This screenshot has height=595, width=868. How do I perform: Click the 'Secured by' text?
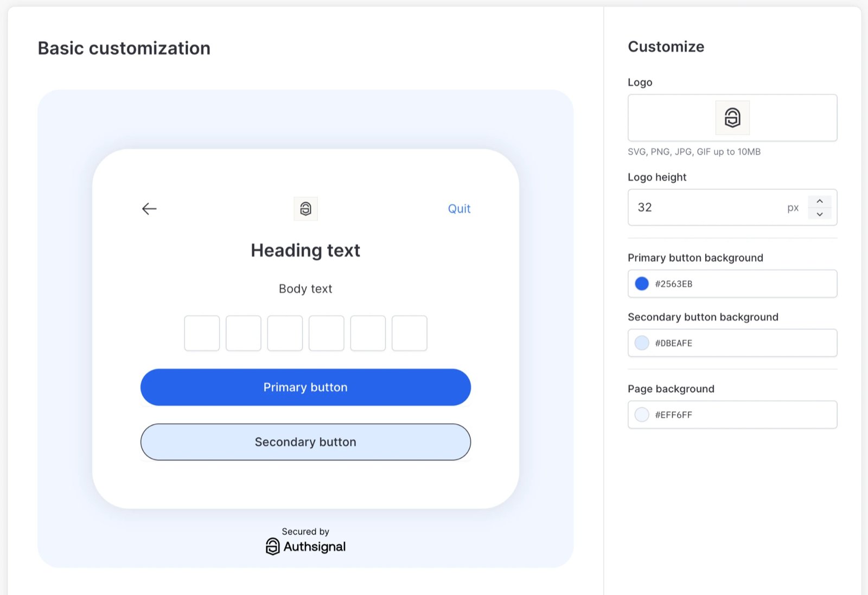click(305, 532)
